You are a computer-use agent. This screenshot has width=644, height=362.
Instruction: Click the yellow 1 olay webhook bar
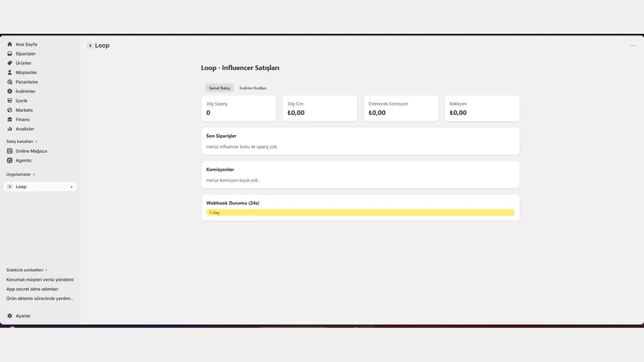[360, 212]
